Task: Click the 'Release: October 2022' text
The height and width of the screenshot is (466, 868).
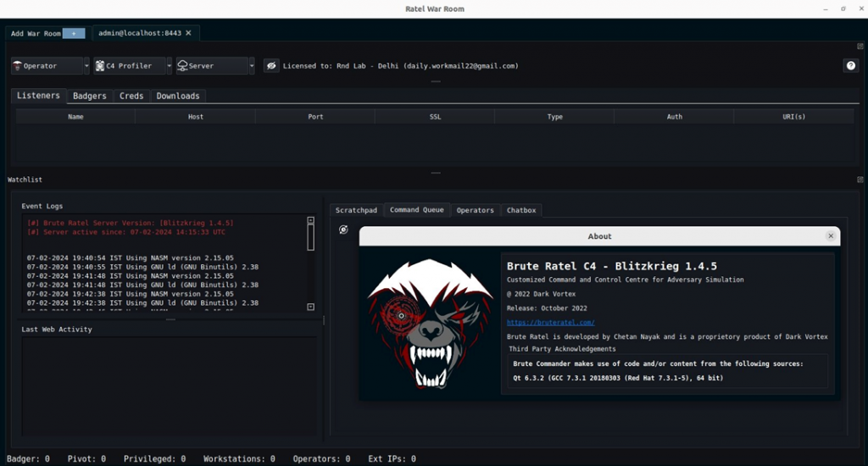Action: [x=547, y=308]
